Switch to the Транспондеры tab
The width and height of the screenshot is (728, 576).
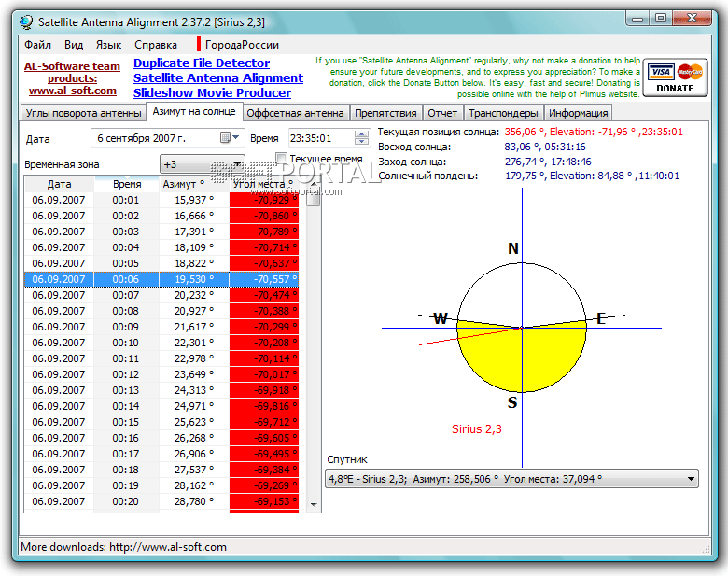(502, 113)
